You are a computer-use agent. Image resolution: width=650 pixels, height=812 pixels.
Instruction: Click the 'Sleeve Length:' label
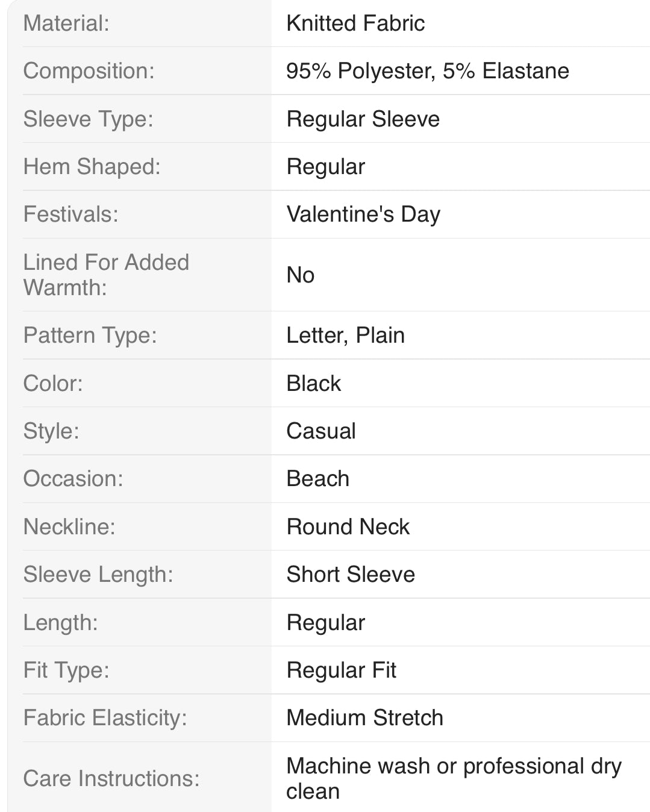tap(98, 575)
